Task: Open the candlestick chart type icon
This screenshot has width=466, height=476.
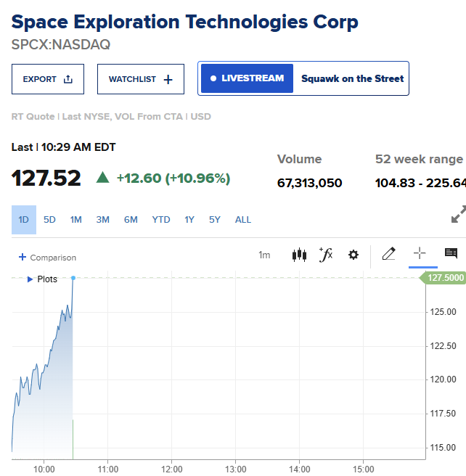Action: [299, 255]
